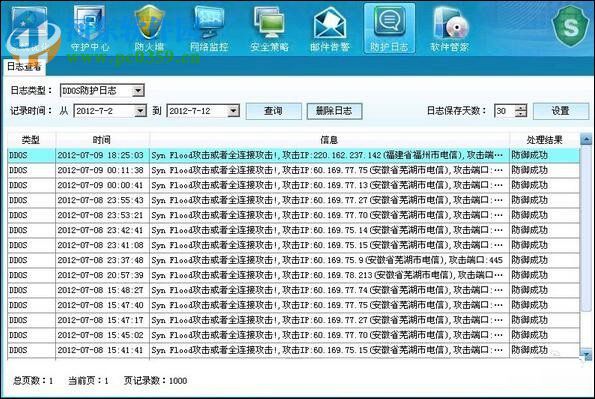Click the table scrollbar down arrow
Screen dimensions: 595x399
point(586,355)
